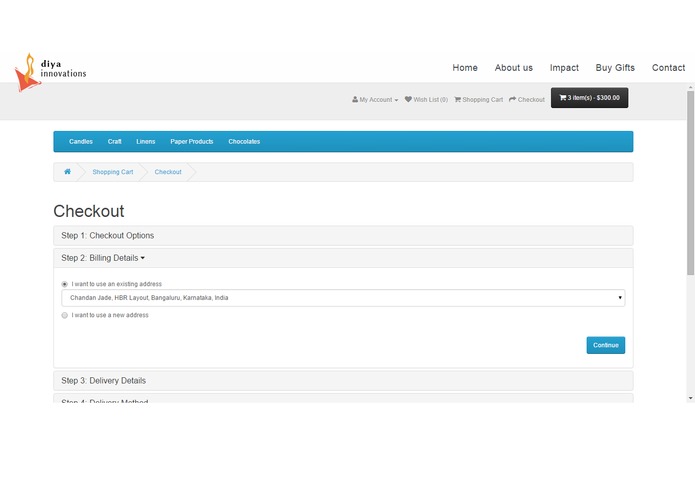Open the Home page

tap(465, 68)
